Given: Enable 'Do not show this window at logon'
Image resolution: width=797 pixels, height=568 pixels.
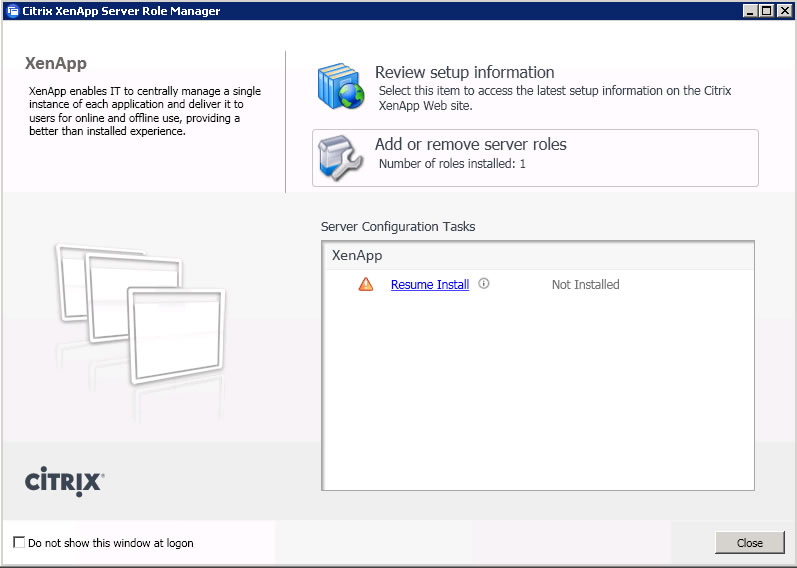Looking at the screenshot, I should [x=19, y=543].
